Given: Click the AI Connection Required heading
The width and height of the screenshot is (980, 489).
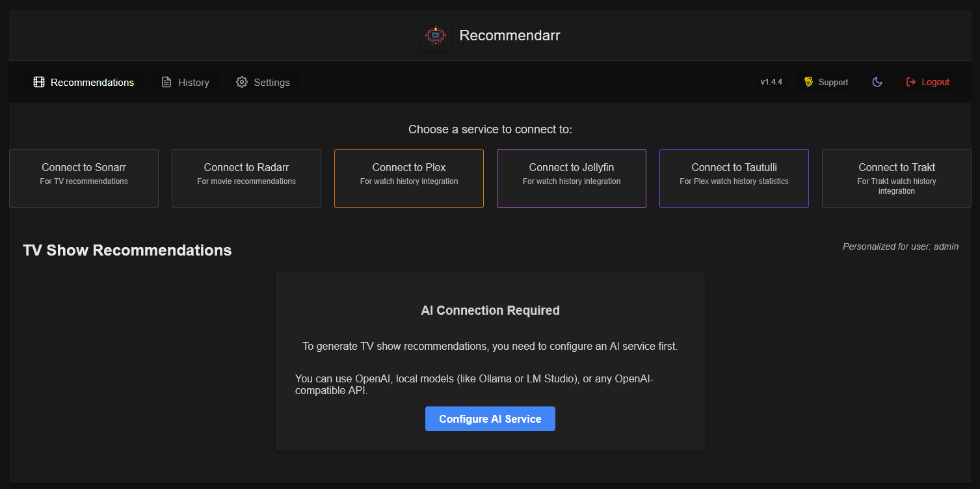Looking at the screenshot, I should [490, 310].
